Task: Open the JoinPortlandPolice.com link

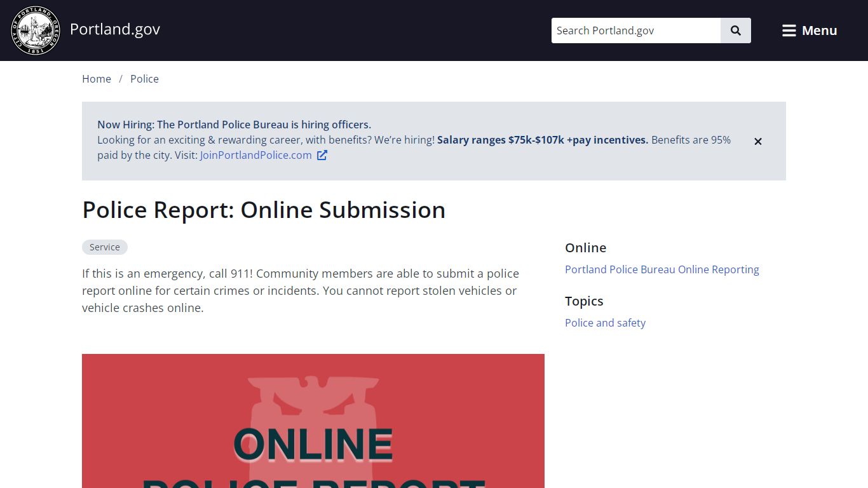Action: 256,155
